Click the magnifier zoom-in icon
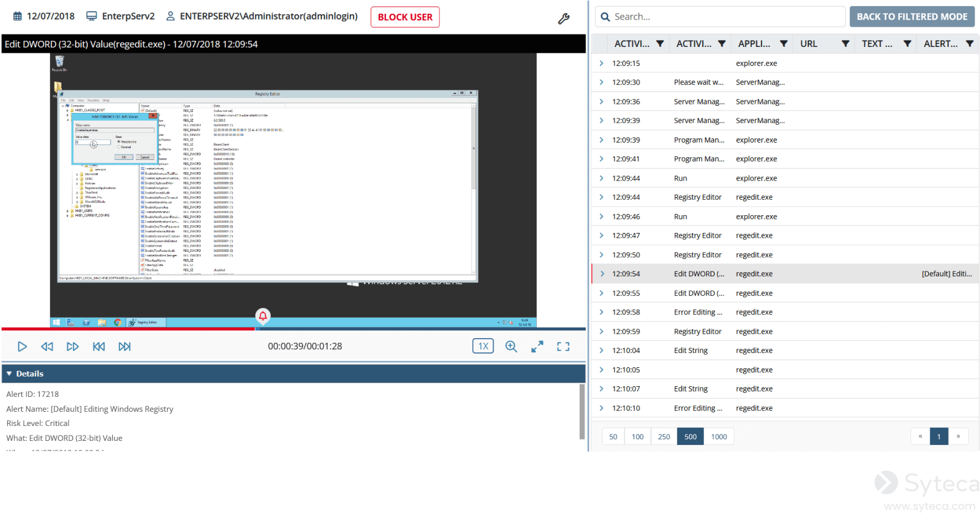Viewport: 980px width, 530px height. click(511, 346)
